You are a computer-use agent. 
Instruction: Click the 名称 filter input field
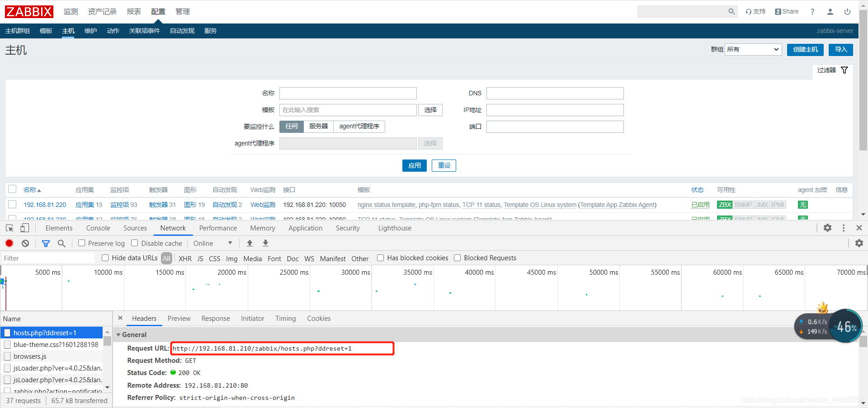(348, 93)
